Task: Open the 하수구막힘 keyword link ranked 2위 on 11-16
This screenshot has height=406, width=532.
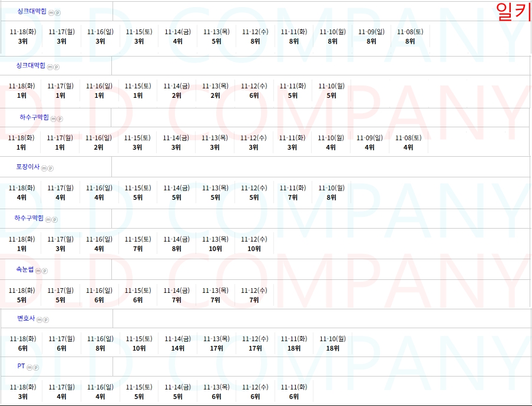Action: coord(34,117)
